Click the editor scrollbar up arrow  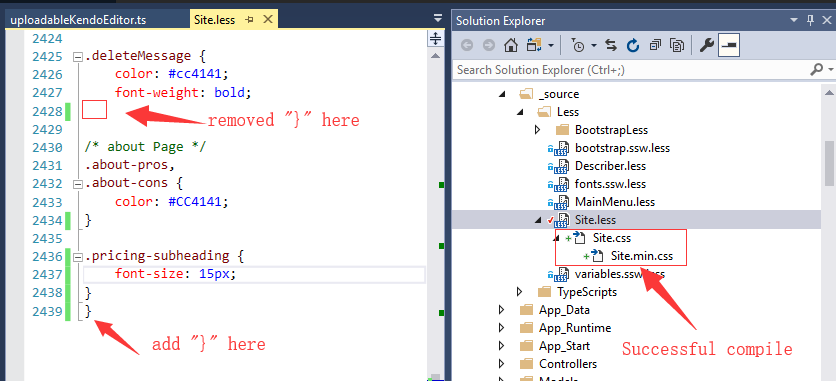point(436,55)
